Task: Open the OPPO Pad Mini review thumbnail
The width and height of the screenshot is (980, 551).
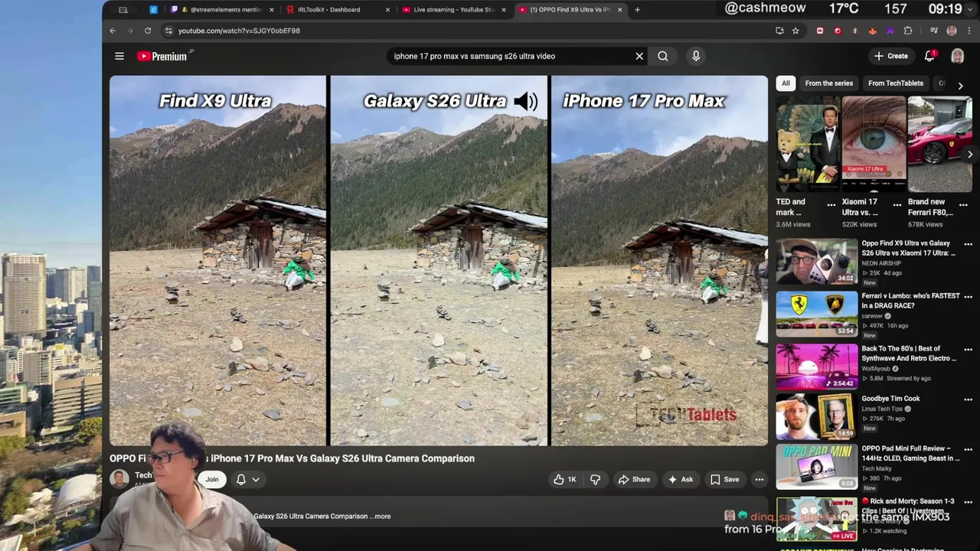Action: pyautogui.click(x=817, y=467)
